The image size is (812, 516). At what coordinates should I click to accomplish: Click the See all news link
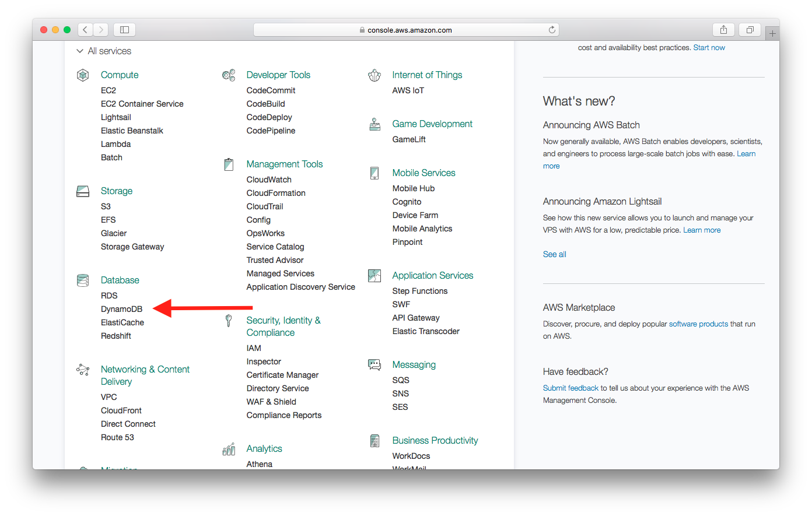pyautogui.click(x=554, y=254)
